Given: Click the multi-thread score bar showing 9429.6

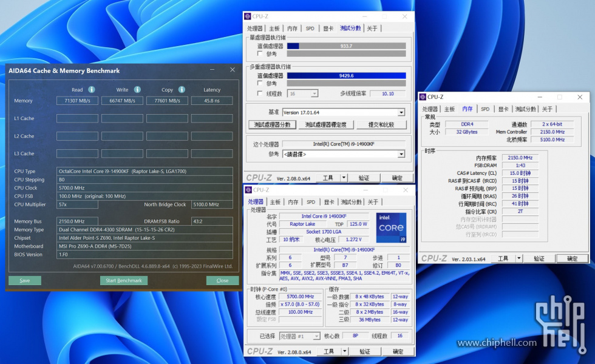Looking at the screenshot, I should click(347, 76).
